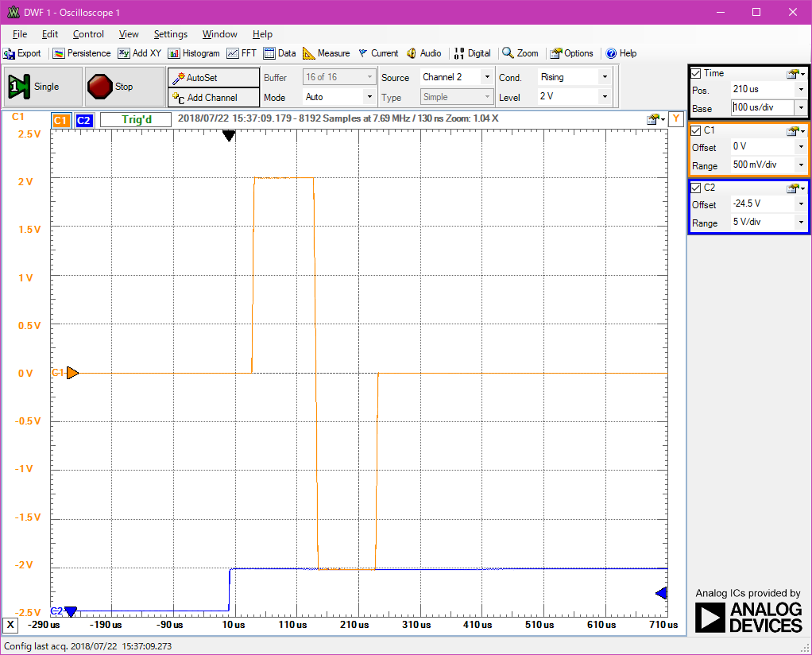Viewport: 812px width, 655px height.
Task: Open the trigger Level dropdown
Action: point(574,96)
